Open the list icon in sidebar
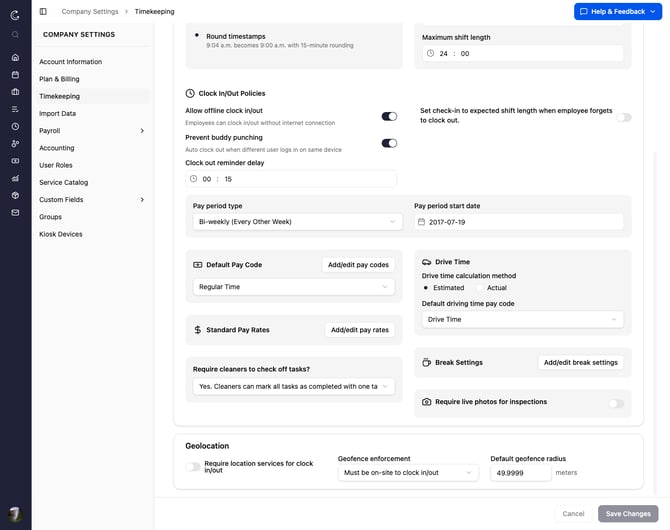The height and width of the screenshot is (530, 670). (x=15, y=109)
